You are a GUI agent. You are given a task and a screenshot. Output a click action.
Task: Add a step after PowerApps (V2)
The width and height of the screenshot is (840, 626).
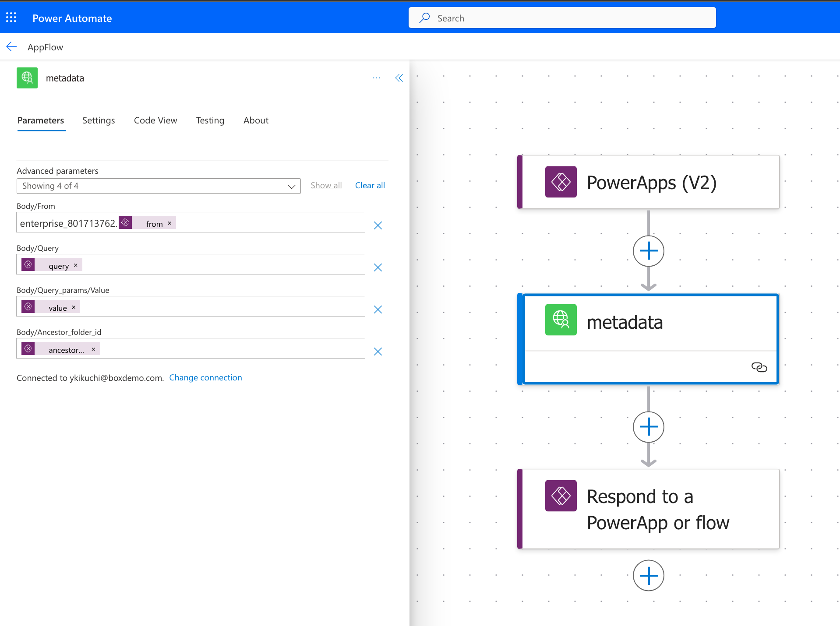tap(649, 251)
